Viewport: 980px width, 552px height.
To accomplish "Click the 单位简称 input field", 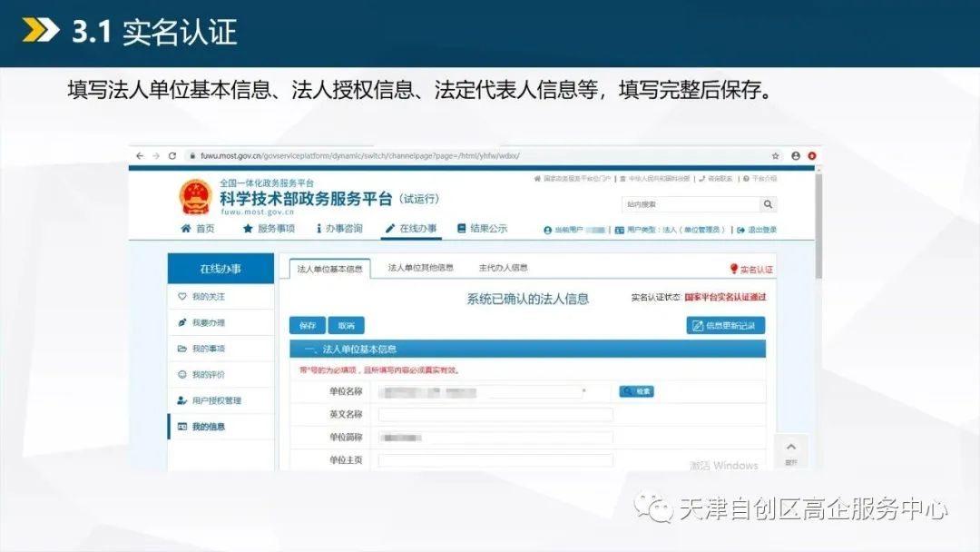I will pyautogui.click(x=495, y=438).
